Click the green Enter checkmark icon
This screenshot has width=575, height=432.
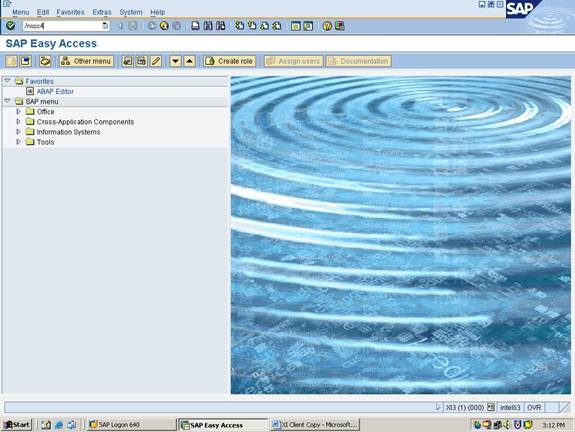pyautogui.click(x=11, y=26)
